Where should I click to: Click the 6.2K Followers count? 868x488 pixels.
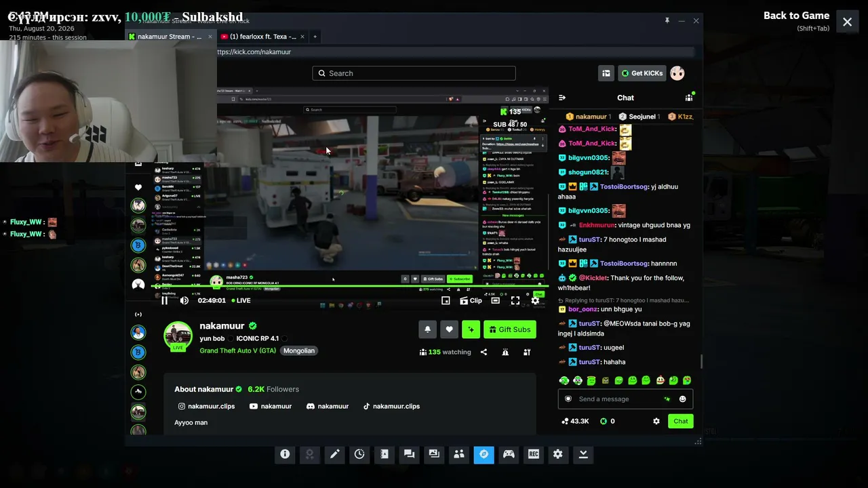(x=273, y=389)
